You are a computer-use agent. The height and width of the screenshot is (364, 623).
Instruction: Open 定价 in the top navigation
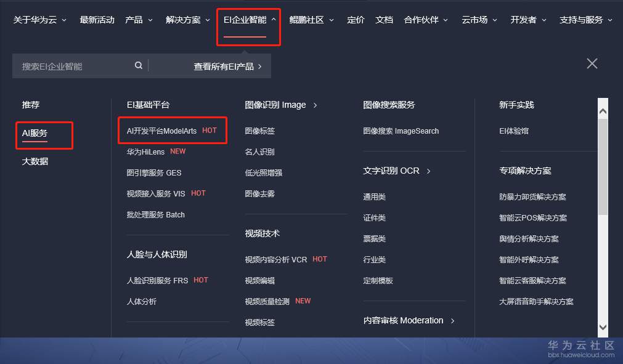click(356, 20)
